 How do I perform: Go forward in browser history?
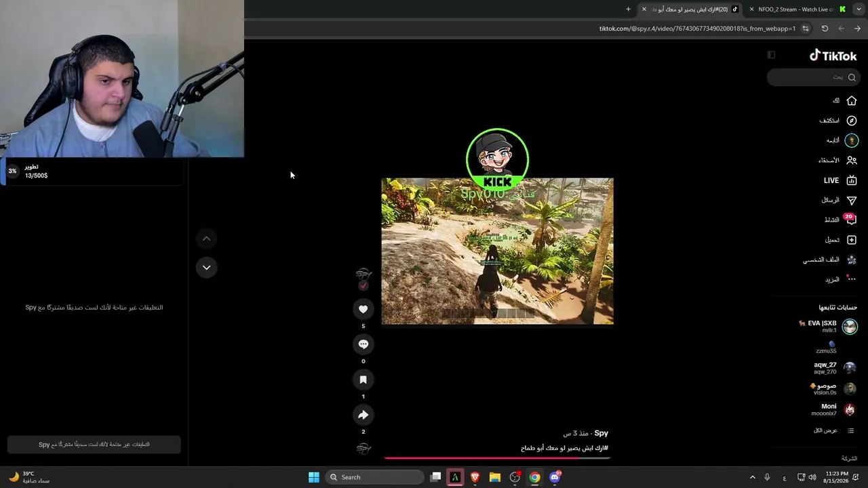[x=841, y=28]
